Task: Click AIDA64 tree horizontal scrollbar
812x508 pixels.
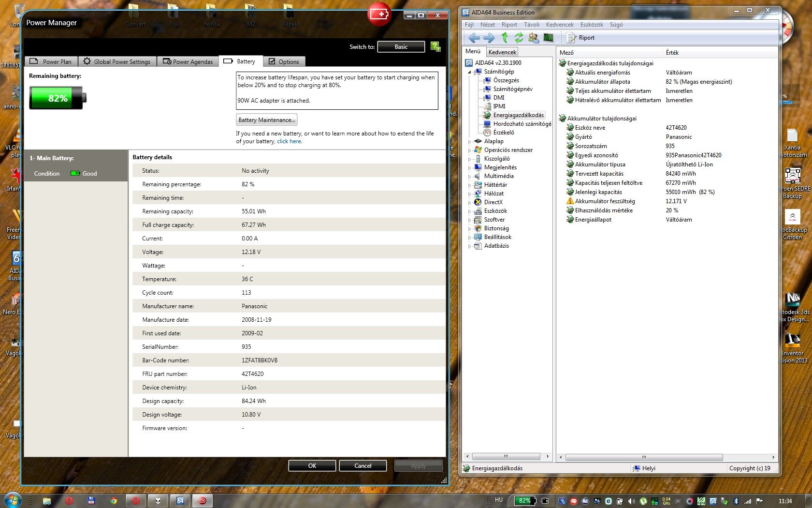Action: point(506,457)
